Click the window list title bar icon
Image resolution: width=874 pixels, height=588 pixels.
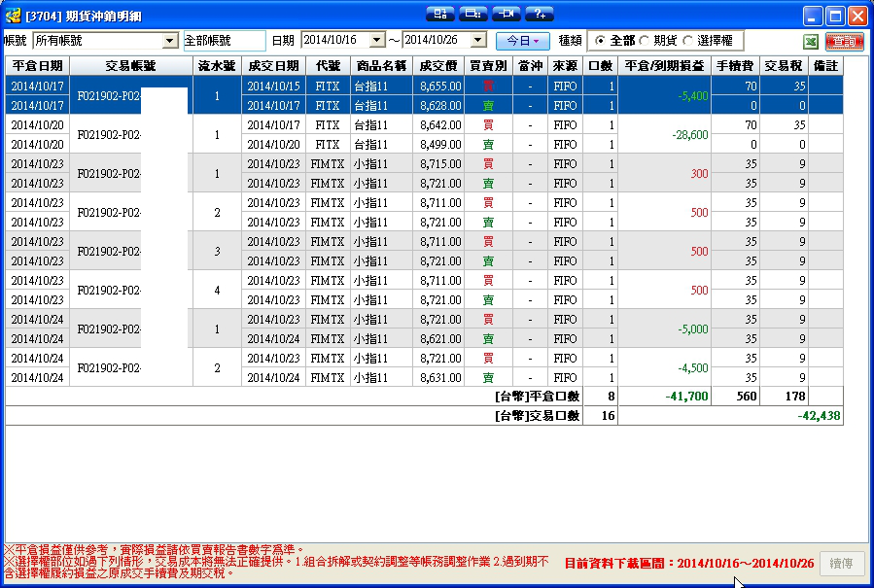[473, 14]
